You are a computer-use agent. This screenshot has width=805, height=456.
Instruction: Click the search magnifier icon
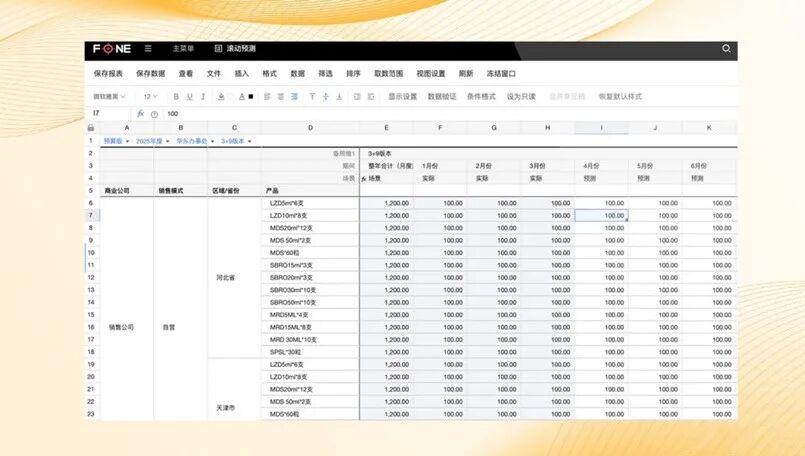pos(726,49)
